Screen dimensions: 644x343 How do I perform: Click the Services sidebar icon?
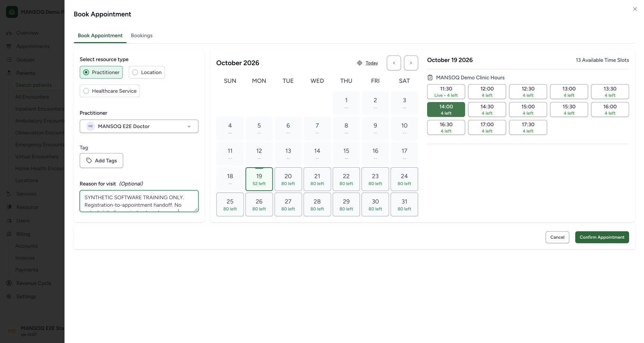click(x=9, y=194)
